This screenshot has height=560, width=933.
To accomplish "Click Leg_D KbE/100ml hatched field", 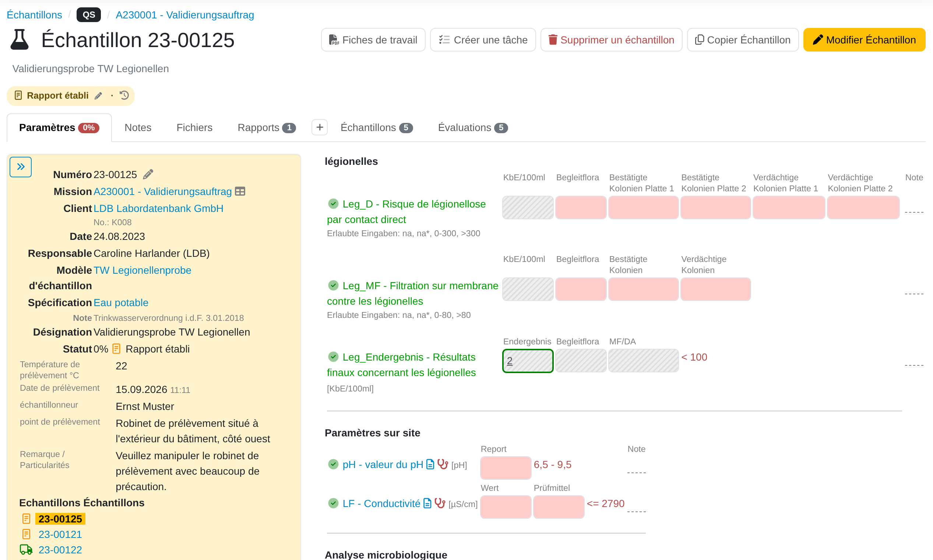I will (528, 208).
